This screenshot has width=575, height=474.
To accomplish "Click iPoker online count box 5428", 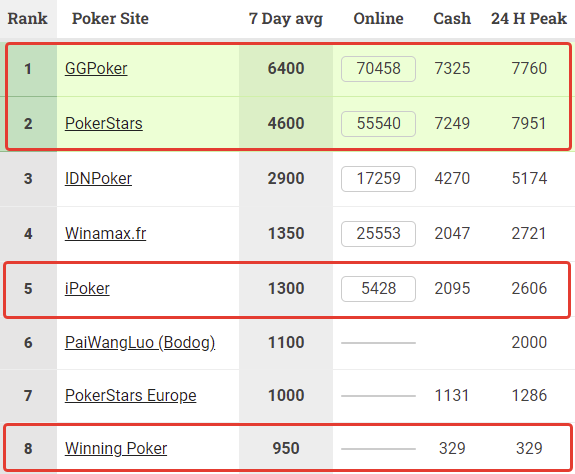I will (378, 289).
